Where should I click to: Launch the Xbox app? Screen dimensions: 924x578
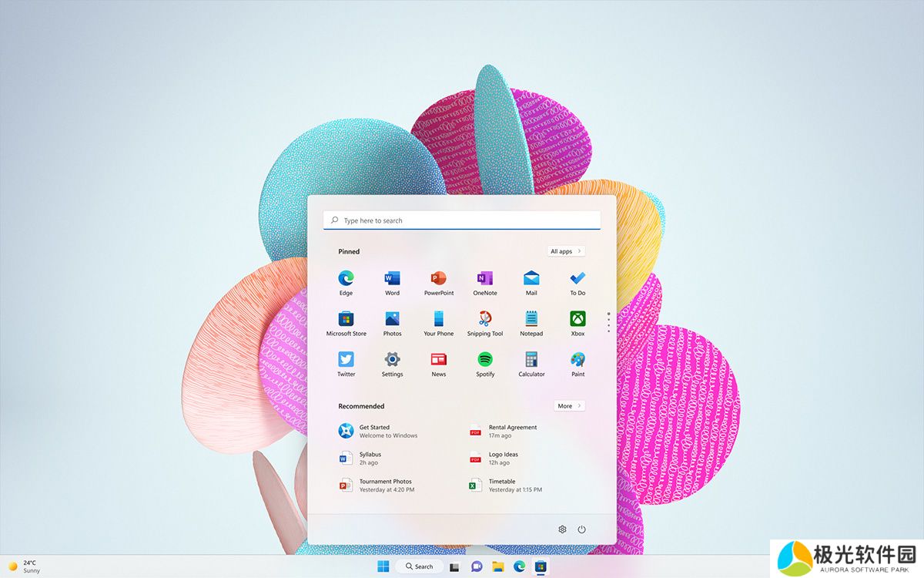point(577,319)
